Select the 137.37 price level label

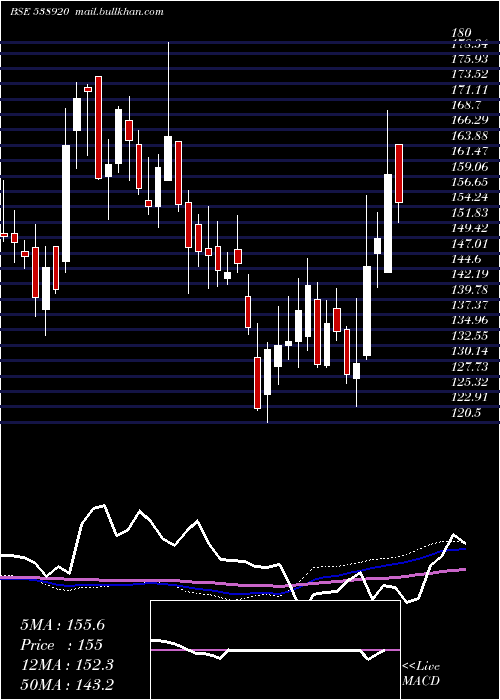pos(469,305)
